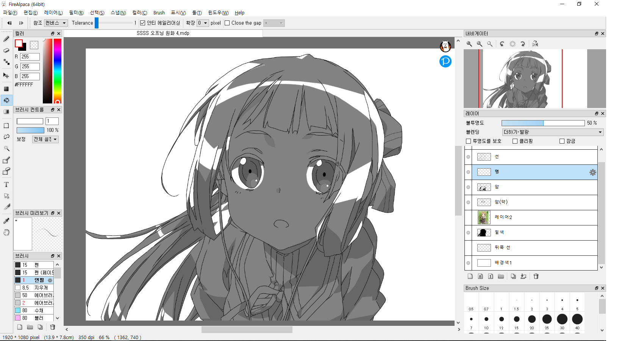Hide the 밑색 layer visibility dot

[x=468, y=233]
